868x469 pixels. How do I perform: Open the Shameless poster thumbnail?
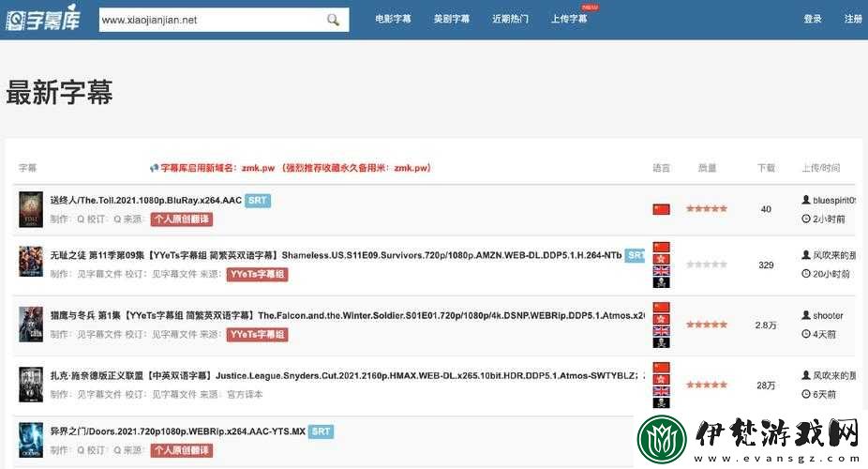point(30,262)
